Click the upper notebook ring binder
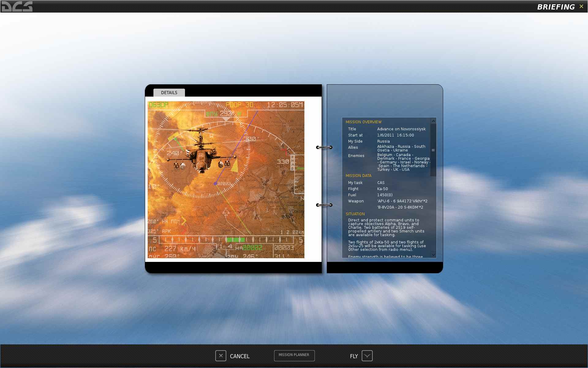Image resolution: width=588 pixels, height=368 pixels. tap(324, 148)
